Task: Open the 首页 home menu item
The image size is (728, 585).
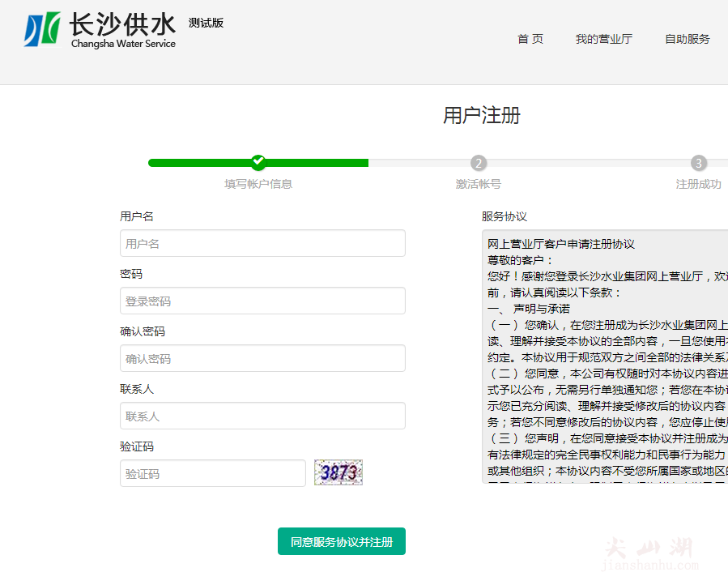Action: [530, 39]
